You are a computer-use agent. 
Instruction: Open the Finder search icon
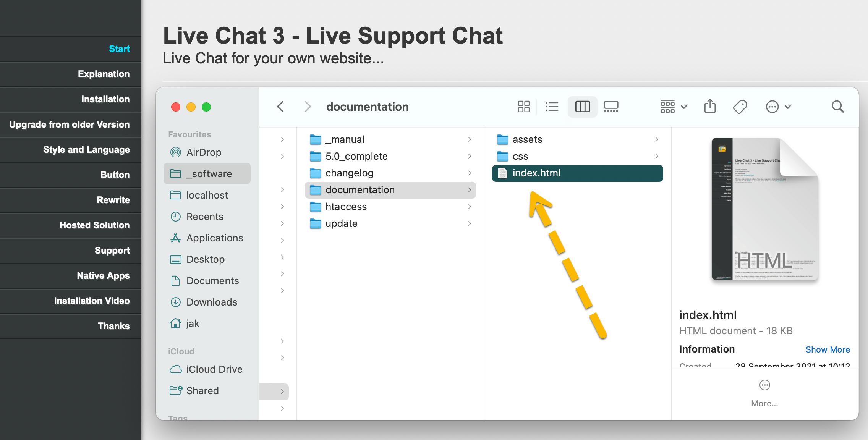(837, 107)
